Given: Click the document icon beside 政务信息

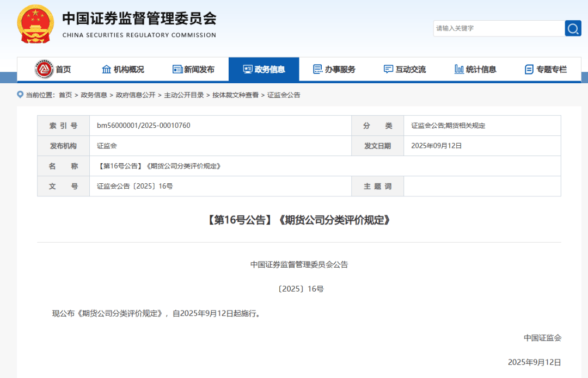Looking at the screenshot, I should point(248,69).
